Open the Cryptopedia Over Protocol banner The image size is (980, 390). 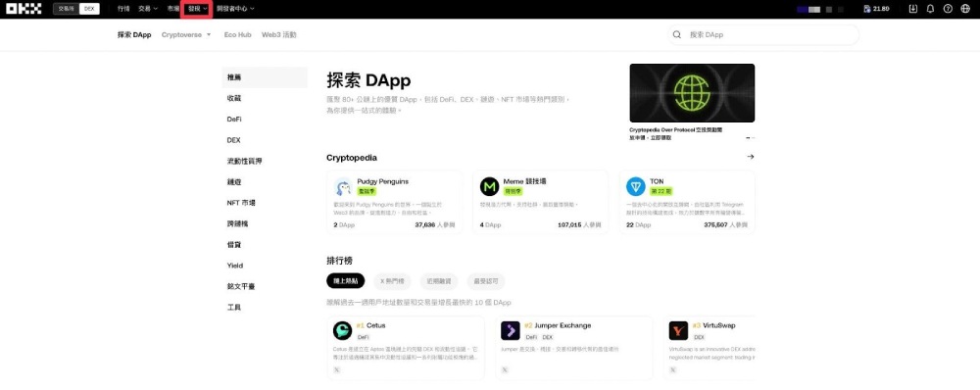[x=692, y=93]
